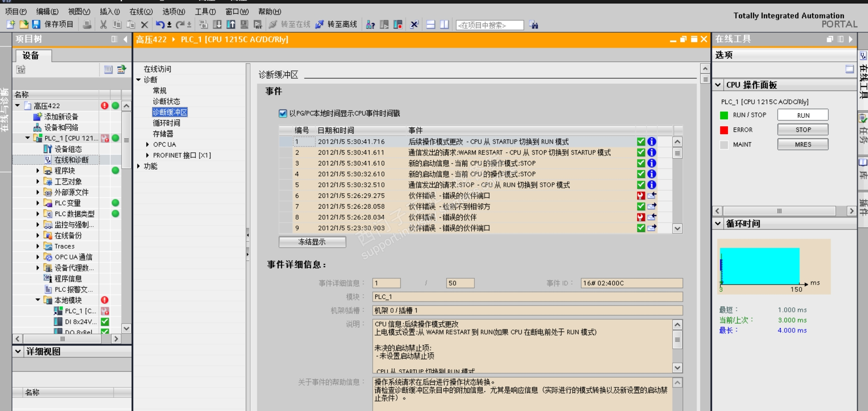Expand the Traces folder
868x411 pixels.
click(x=38, y=246)
